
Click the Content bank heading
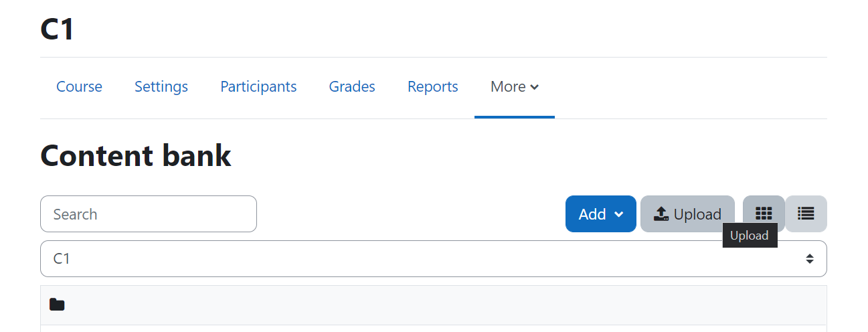136,155
